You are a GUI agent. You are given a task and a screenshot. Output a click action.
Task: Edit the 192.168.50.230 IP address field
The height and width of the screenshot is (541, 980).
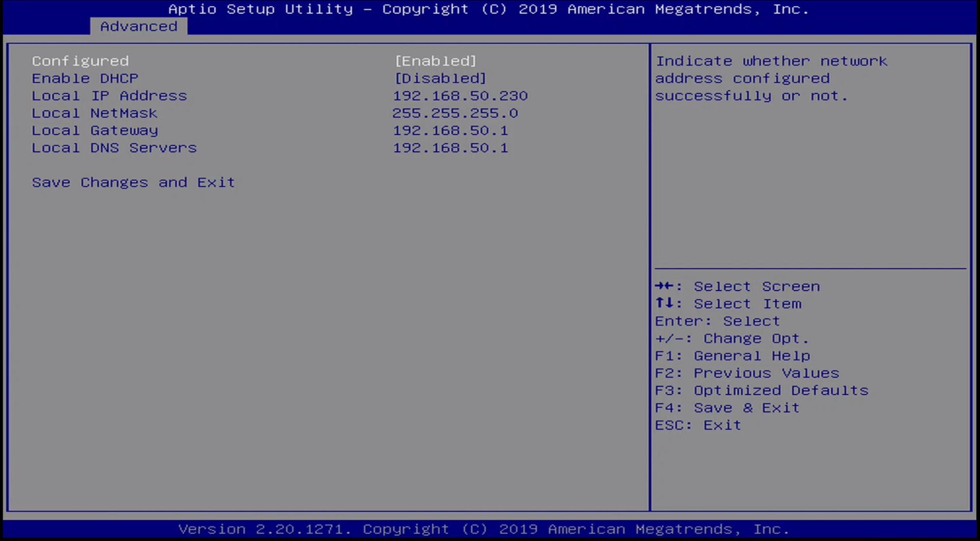(x=460, y=96)
